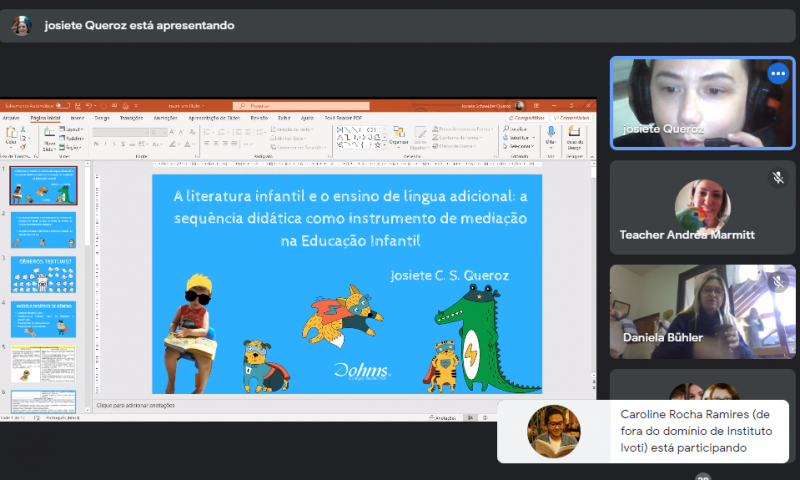This screenshot has width=800, height=480.
Task: Click the Anotações button in status bar
Action: pyautogui.click(x=443, y=418)
